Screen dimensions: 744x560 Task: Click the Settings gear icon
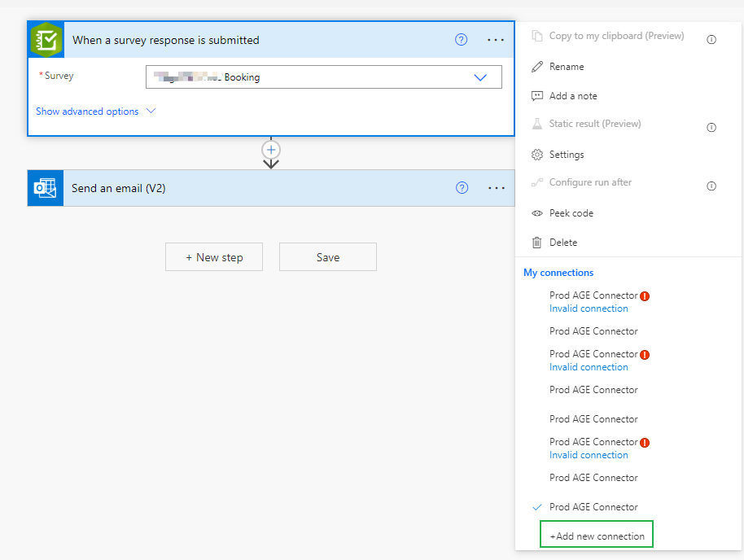[x=537, y=154]
